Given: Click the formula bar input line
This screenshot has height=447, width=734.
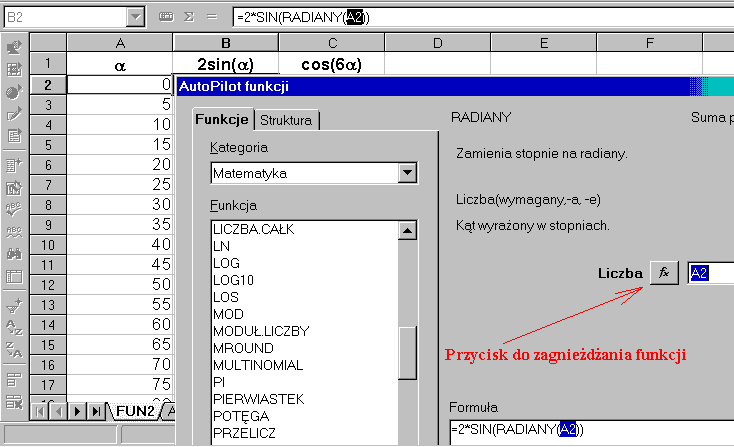Looking at the screenshot, I should click(483, 18).
